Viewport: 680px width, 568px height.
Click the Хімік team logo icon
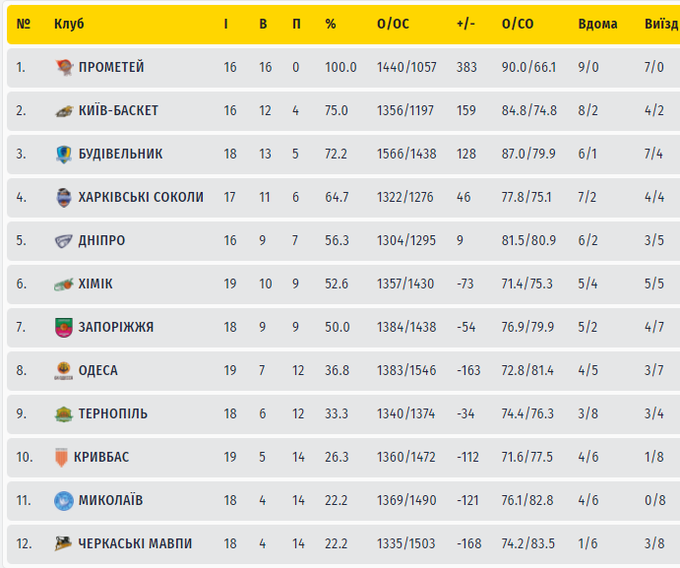64,284
